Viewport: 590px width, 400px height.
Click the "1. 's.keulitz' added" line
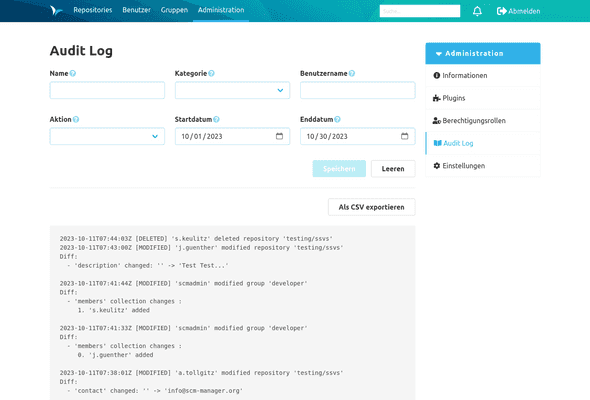click(114, 310)
